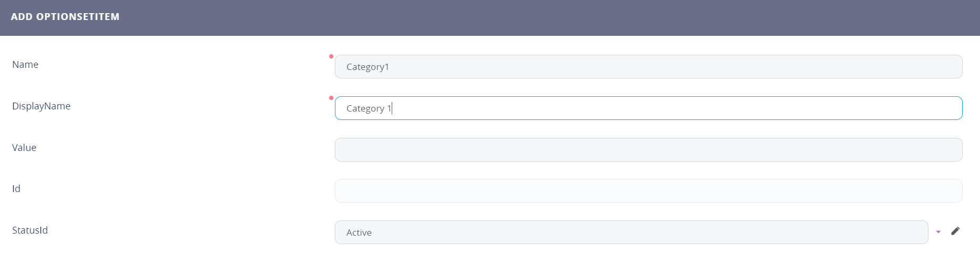Image resolution: width=980 pixels, height=272 pixels.
Task: Click the pencil edit icon beside StatusId
Action: (x=955, y=231)
